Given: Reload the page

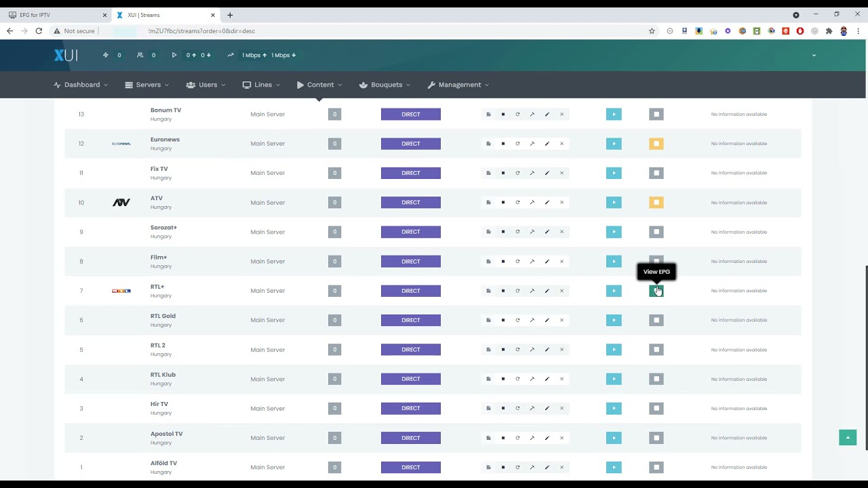Looking at the screenshot, I should (x=39, y=31).
